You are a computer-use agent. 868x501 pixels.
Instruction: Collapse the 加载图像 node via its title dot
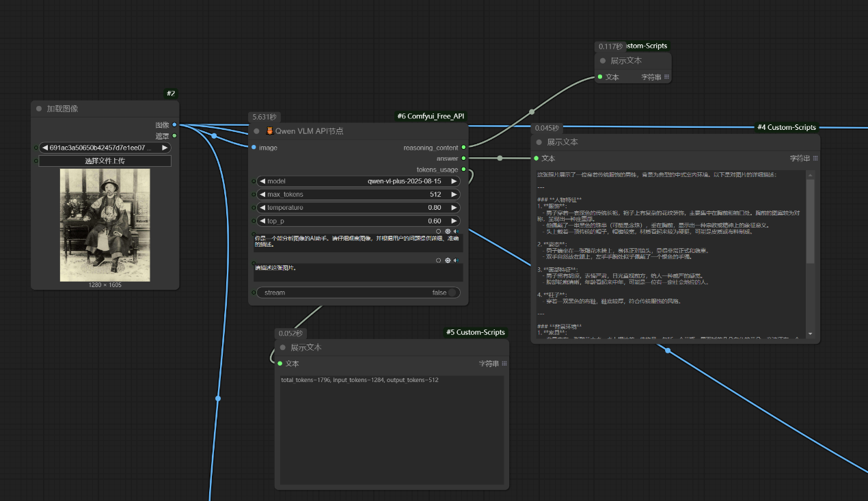(39, 109)
